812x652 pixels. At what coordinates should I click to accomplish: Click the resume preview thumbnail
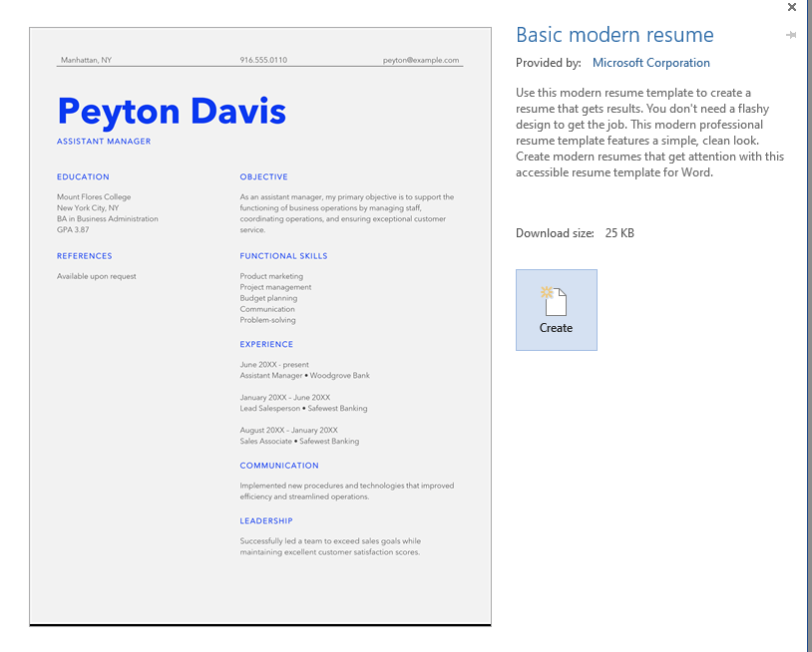(x=260, y=327)
